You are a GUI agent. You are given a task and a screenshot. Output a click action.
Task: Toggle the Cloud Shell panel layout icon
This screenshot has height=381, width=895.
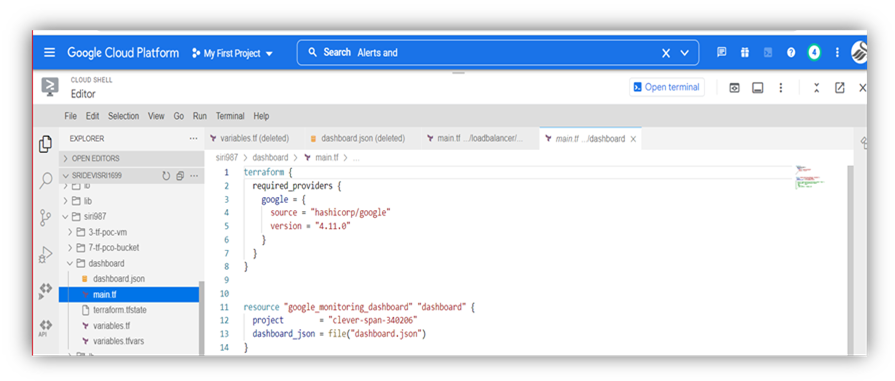757,88
